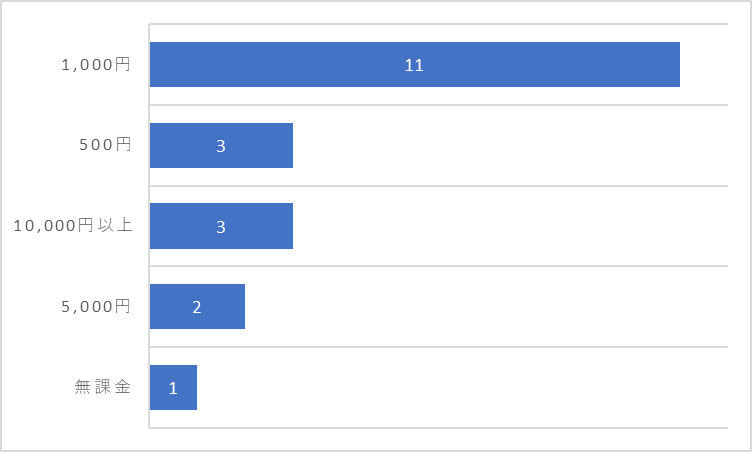This screenshot has width=752, height=452.
Task: Click empty plot area beside 無課金 bar
Action: (460, 387)
